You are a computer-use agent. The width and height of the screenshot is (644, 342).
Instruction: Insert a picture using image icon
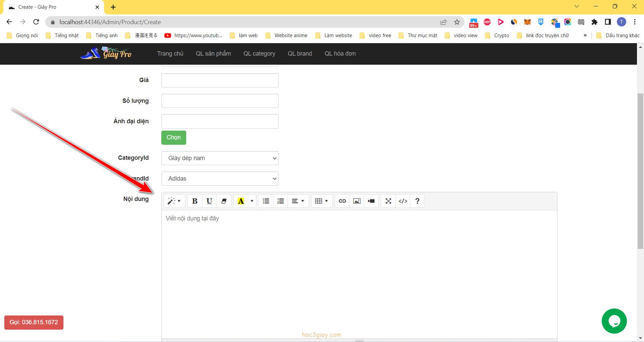pos(357,201)
